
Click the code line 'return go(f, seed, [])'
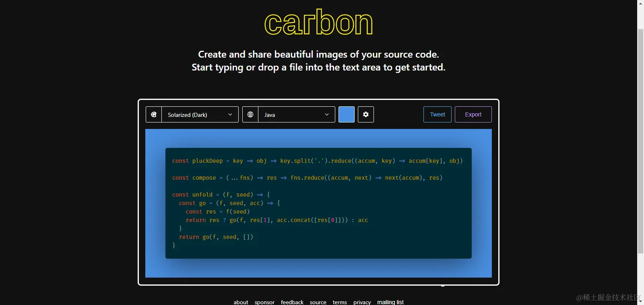tap(216, 237)
